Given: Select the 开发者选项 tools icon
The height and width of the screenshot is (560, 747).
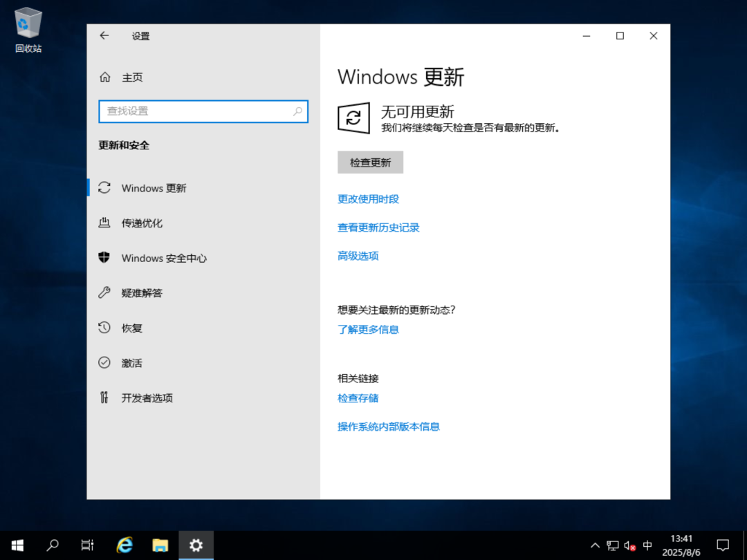Looking at the screenshot, I should tap(104, 397).
